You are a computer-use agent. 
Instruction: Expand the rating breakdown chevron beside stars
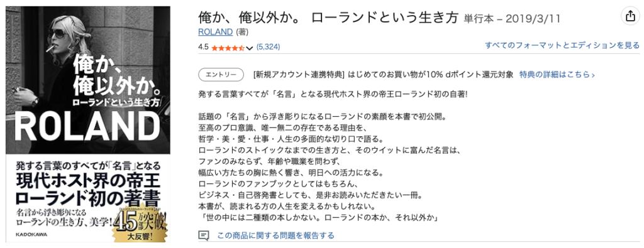point(250,48)
